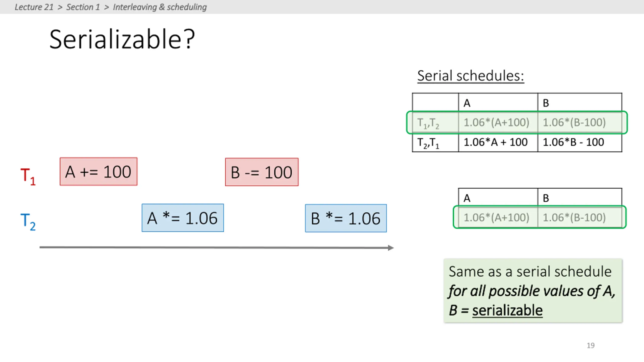Select the red 'B -= 100' box
644x362 pixels.
coord(262,172)
